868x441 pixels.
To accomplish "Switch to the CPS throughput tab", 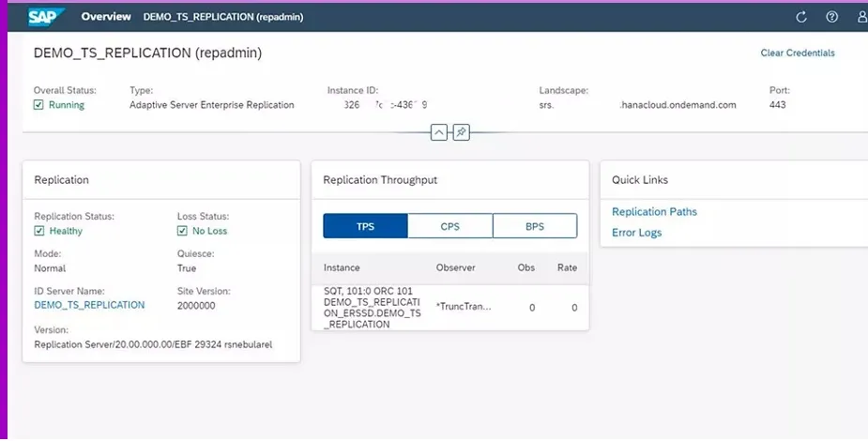I will click(x=449, y=226).
